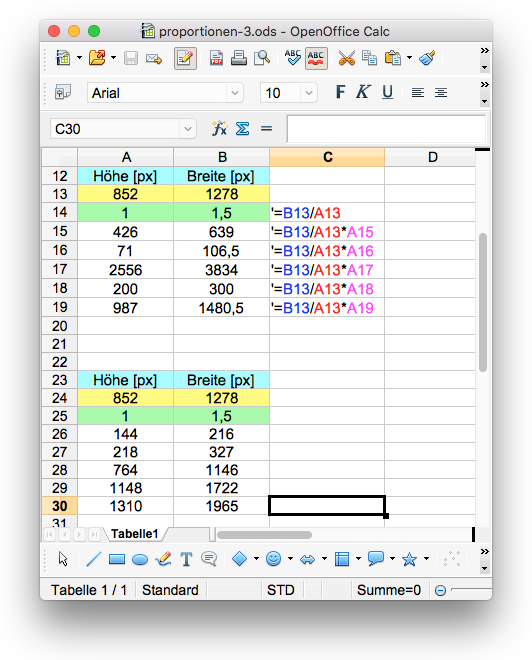Open the Name Box C30 dropdown
Image resolution: width=532 pixels, height=660 pixels.
click(188, 129)
